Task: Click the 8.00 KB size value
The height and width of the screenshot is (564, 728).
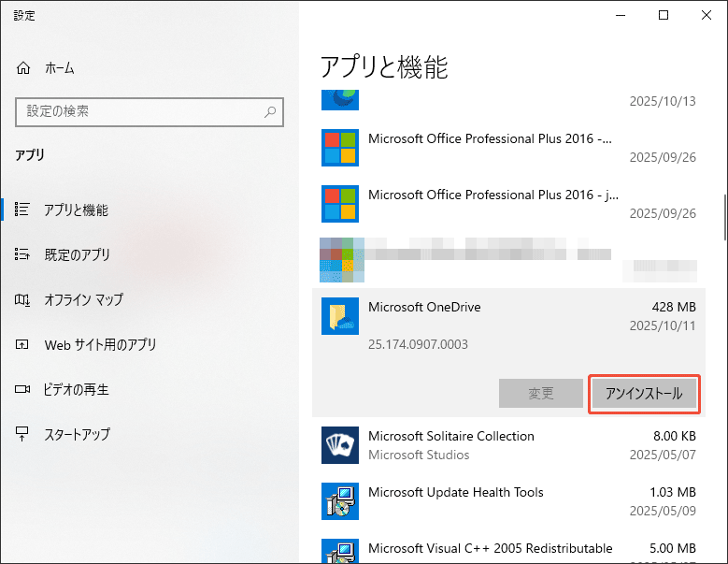Action: click(675, 436)
